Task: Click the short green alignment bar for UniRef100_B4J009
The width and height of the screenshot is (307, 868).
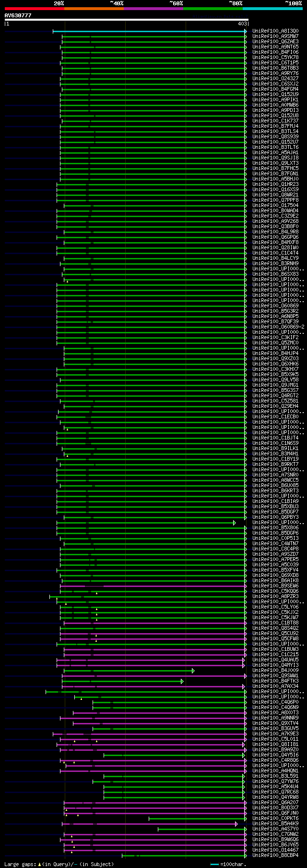Action: [129, 671]
